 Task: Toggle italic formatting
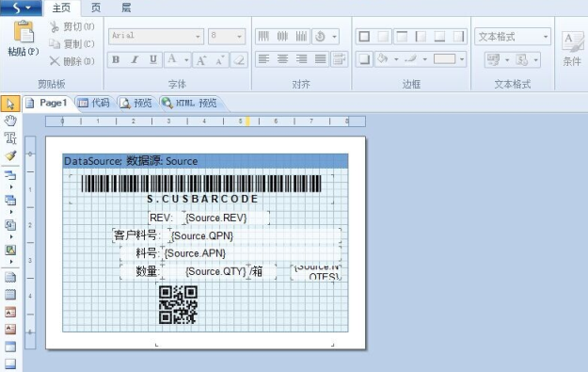pyautogui.click(x=135, y=59)
